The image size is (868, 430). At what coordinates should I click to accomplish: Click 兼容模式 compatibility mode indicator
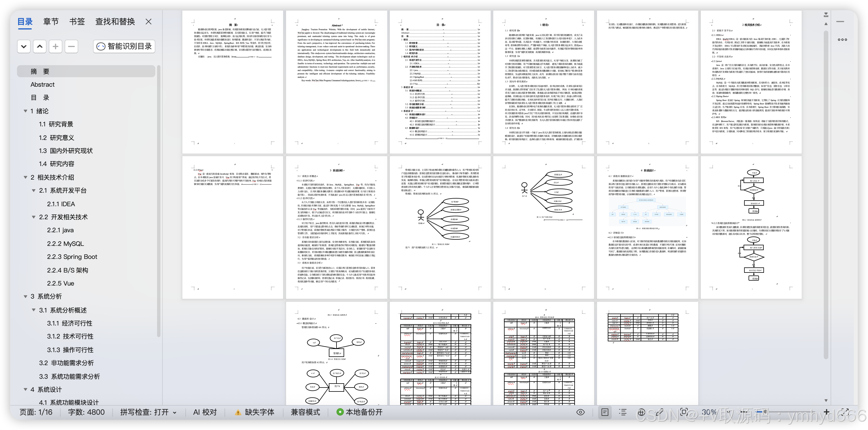pyautogui.click(x=305, y=412)
